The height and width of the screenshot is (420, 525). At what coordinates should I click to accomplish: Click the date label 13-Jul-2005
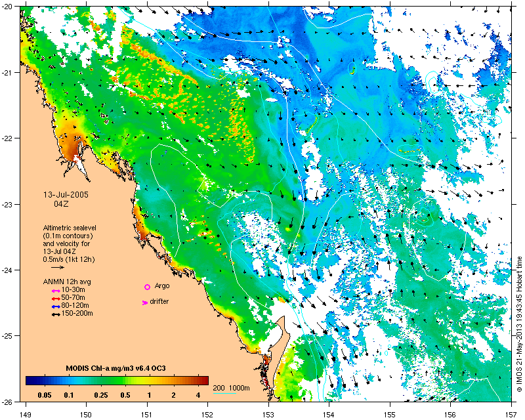click(x=66, y=195)
